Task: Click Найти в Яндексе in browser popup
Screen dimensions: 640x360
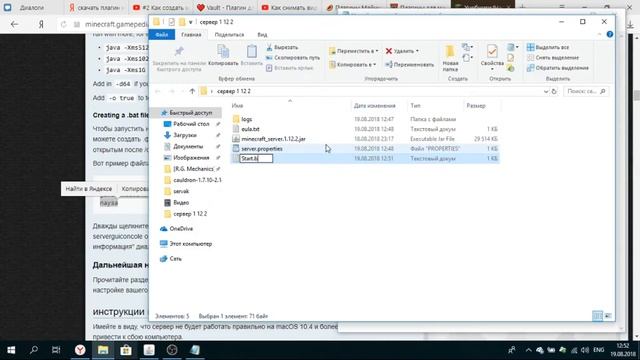Action: tap(89, 189)
